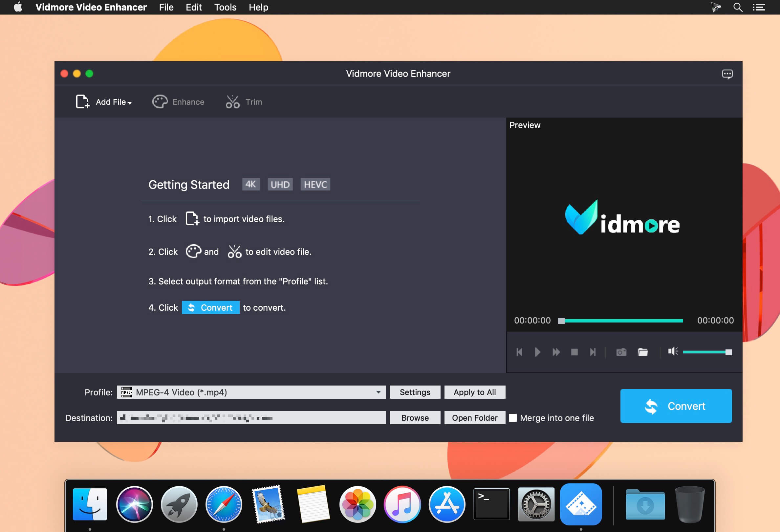Click the Convert button
The image size is (780, 532).
coord(676,406)
